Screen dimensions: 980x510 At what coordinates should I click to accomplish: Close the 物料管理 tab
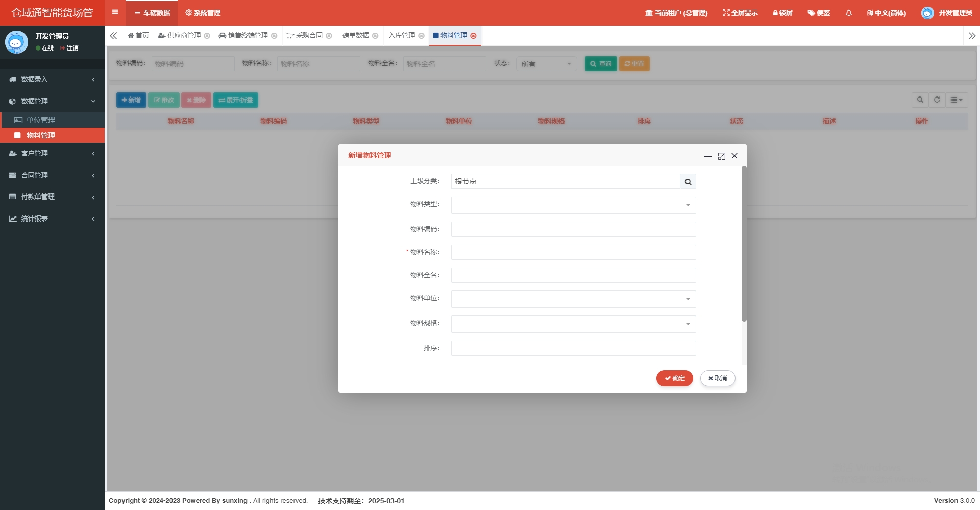click(473, 36)
